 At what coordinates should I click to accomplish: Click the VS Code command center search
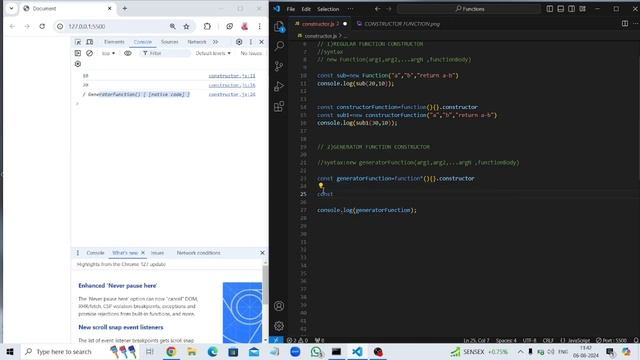pyautogui.click(x=469, y=9)
